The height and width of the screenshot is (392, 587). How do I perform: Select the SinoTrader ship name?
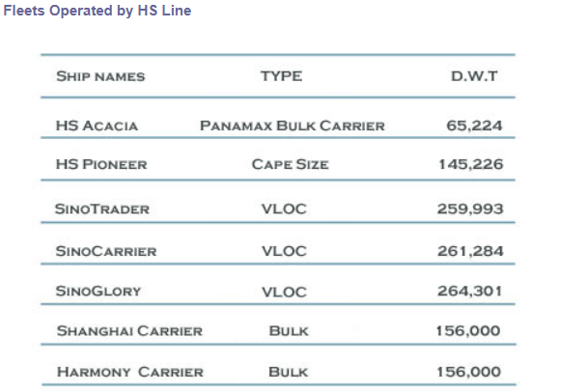pos(103,208)
